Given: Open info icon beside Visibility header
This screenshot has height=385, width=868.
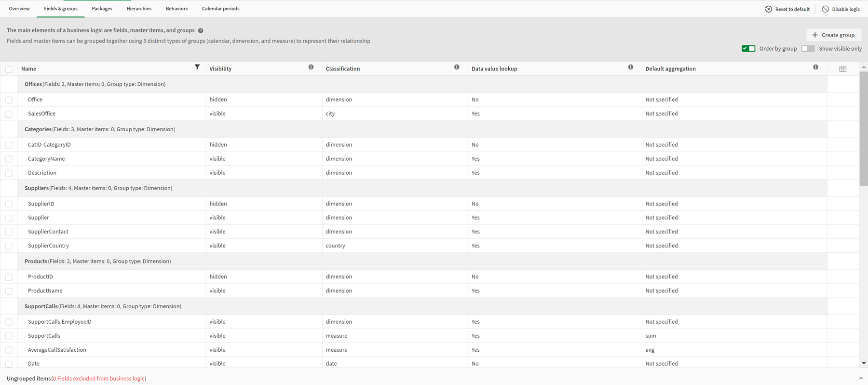Looking at the screenshot, I should click(x=311, y=67).
